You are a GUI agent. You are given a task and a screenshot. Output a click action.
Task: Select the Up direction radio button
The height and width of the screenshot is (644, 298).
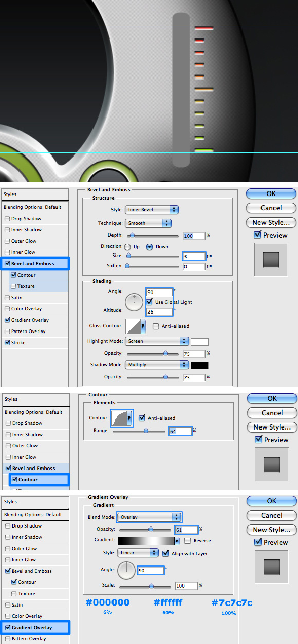coord(127,247)
